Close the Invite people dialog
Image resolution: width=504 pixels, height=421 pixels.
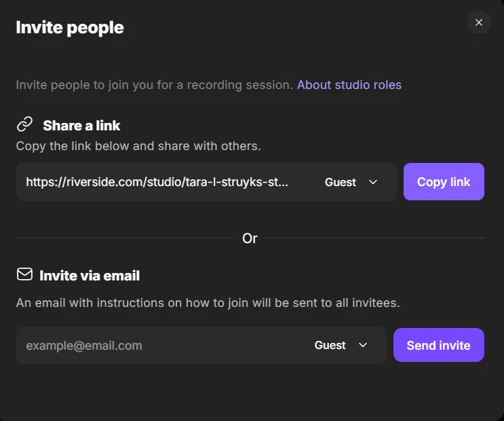pos(479,22)
